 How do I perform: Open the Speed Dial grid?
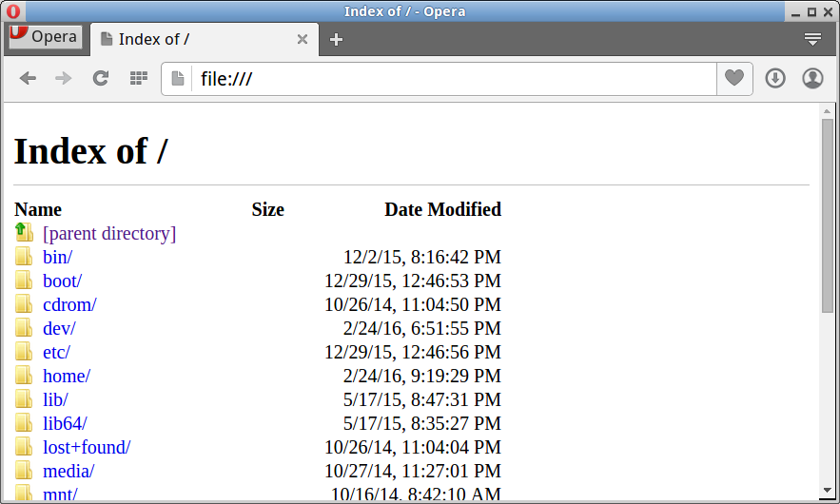coord(139,78)
